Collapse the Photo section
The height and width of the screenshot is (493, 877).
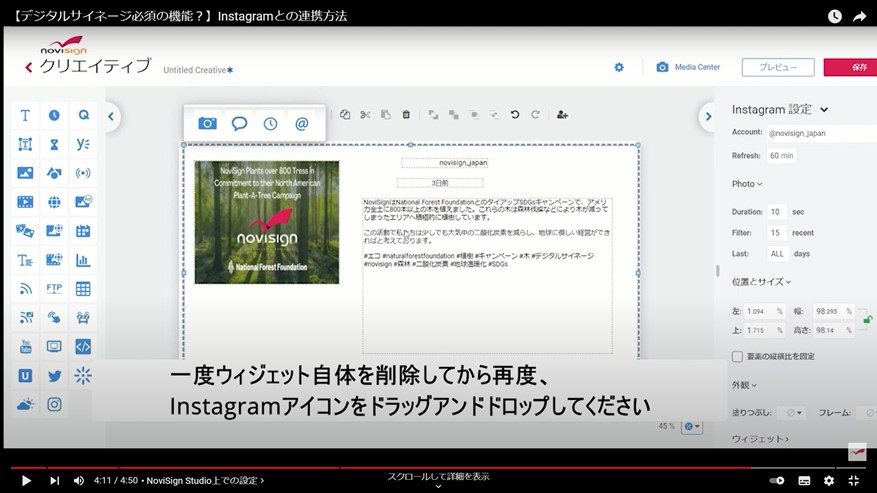pyautogui.click(x=747, y=184)
